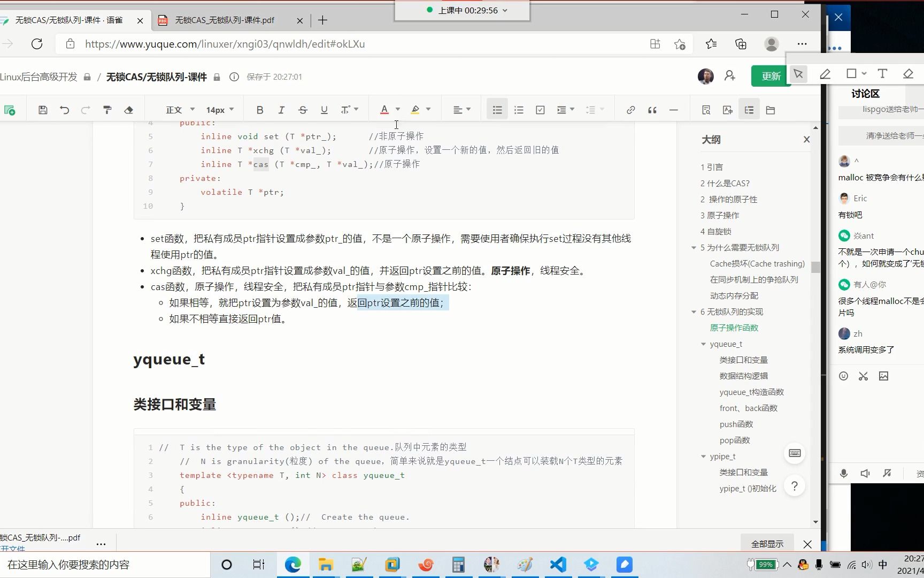924x578 pixels.
Task: Select the eraser annotation tool
Action: pyautogui.click(x=907, y=74)
